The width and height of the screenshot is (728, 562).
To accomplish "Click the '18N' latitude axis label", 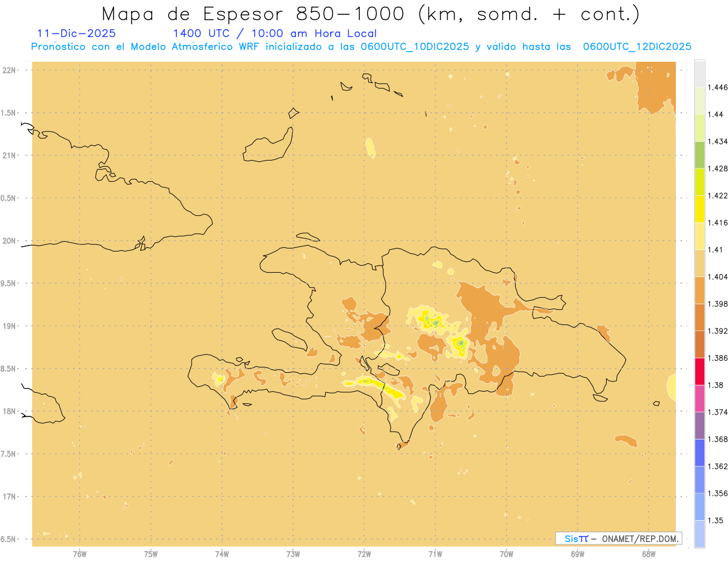I will click(x=10, y=412).
